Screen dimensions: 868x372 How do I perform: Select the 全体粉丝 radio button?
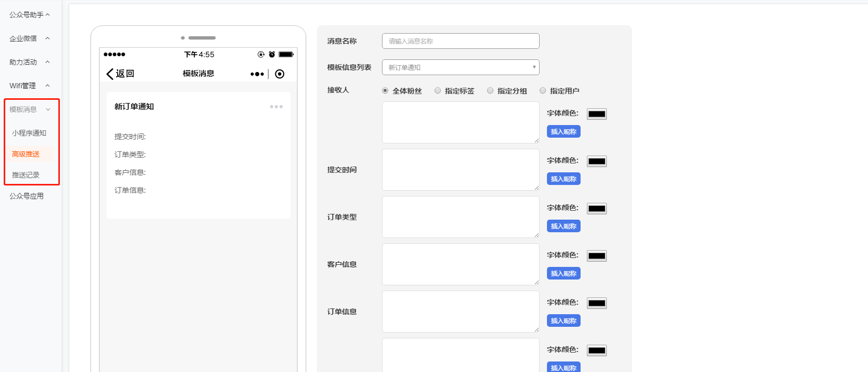pos(385,90)
